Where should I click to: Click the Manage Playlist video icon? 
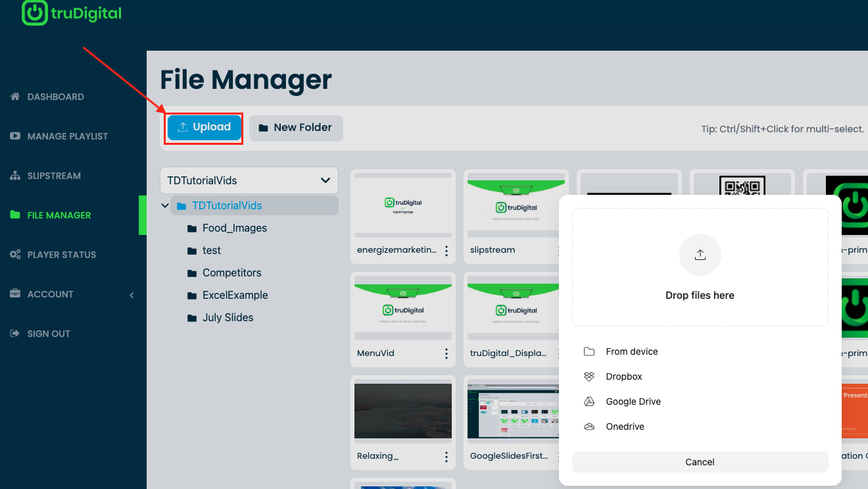click(15, 136)
